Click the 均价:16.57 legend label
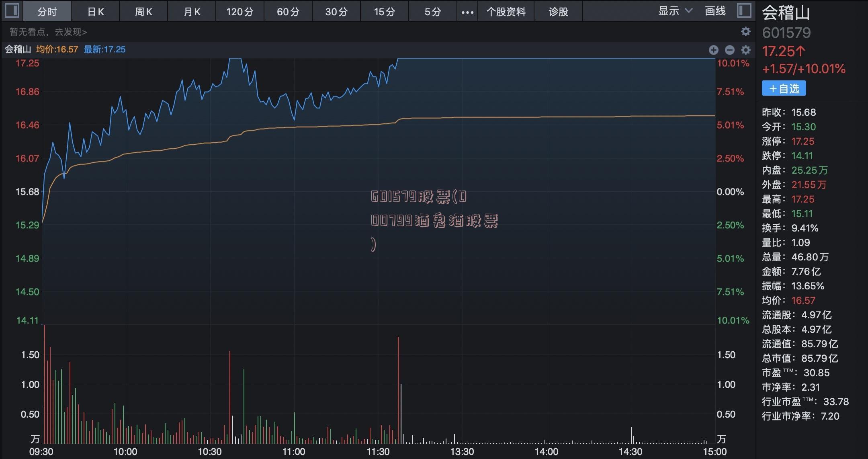This screenshot has height=459, width=868. [57, 49]
